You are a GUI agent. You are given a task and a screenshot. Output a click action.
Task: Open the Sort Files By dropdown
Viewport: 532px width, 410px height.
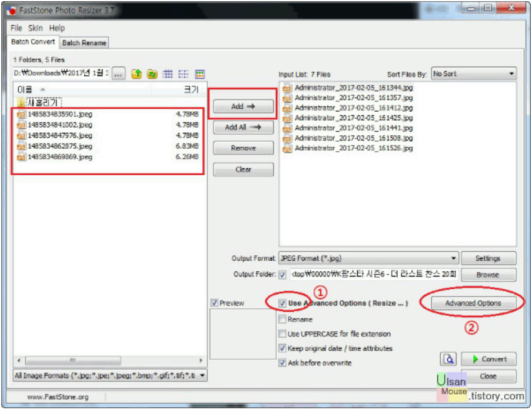474,74
